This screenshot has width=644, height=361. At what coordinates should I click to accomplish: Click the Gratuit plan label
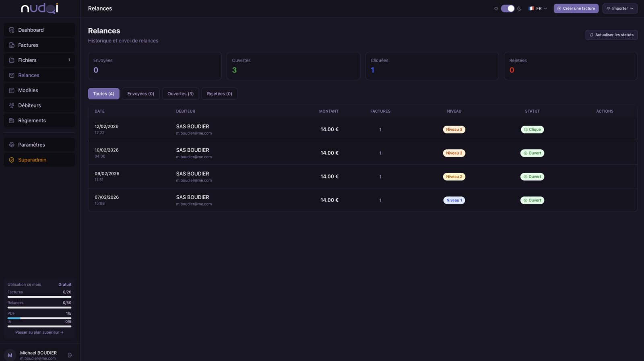(65, 285)
